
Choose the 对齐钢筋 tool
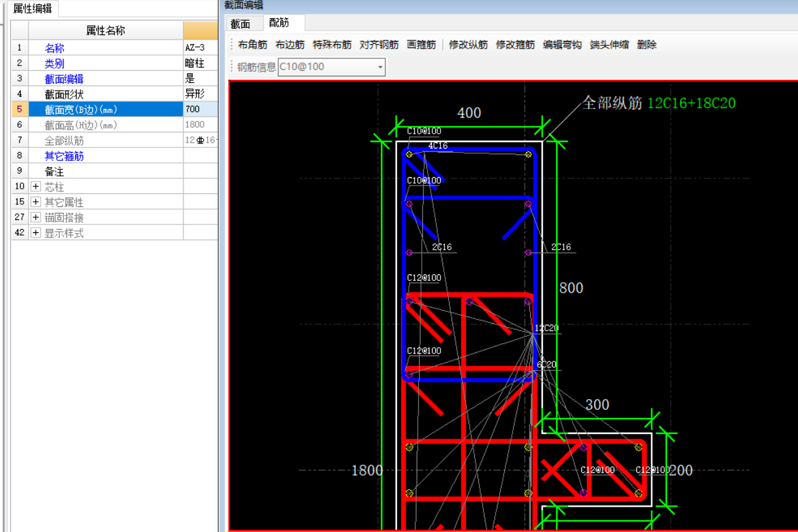(379, 45)
